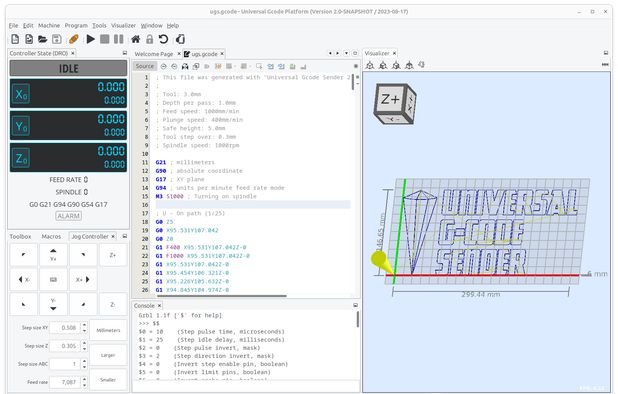
Task: Click the Source view button in editor
Action: click(x=145, y=66)
